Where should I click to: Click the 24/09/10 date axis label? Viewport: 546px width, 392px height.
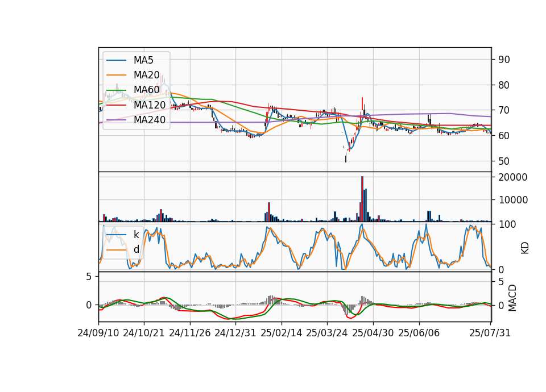pyautogui.click(x=98, y=333)
